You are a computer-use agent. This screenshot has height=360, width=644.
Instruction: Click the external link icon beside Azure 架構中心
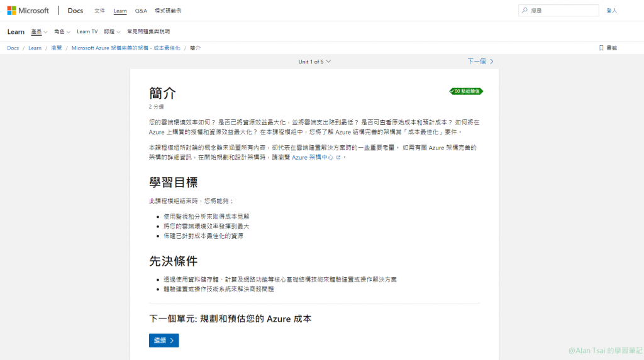coord(338,157)
